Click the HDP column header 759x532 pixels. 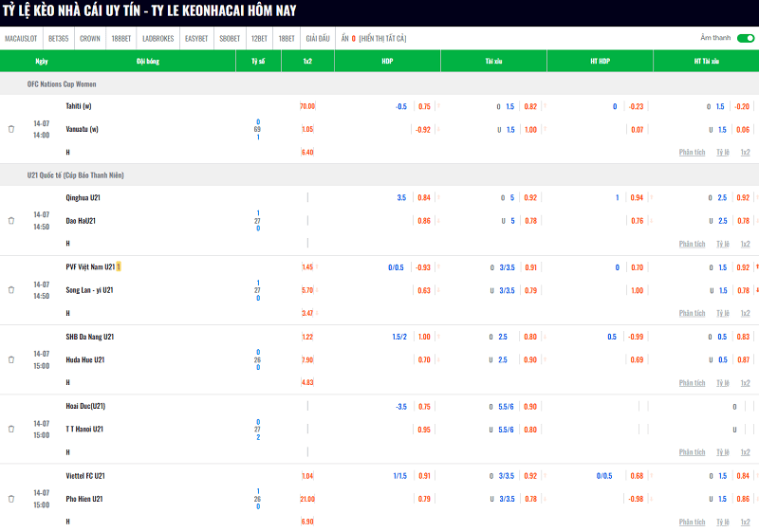coord(387,61)
